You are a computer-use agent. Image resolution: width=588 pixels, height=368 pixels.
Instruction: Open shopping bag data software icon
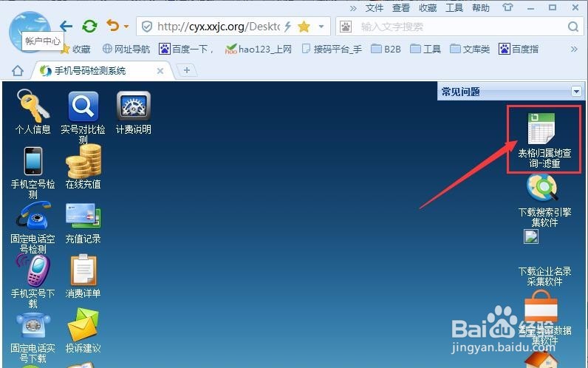click(541, 307)
